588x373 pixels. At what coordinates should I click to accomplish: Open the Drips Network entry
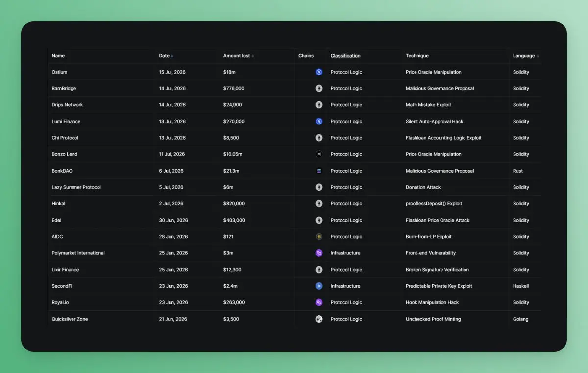tap(67, 105)
